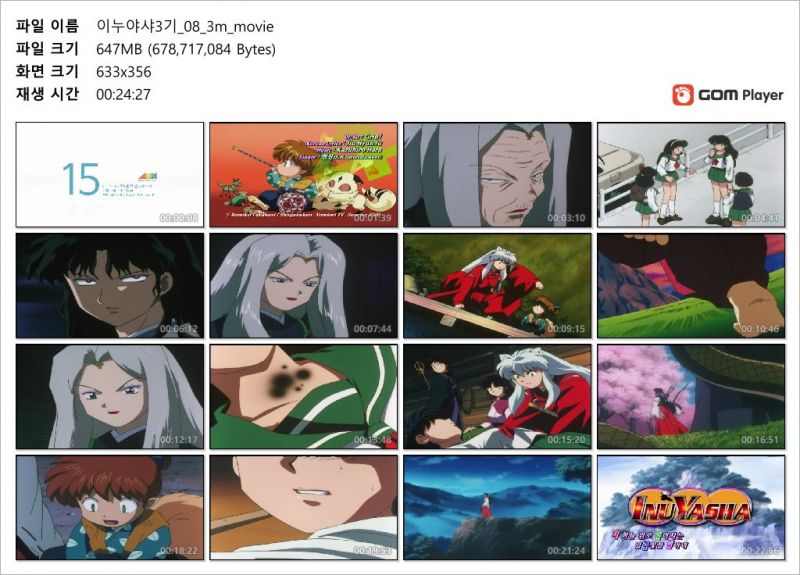800x575 pixels.
Task: Open the cherry blossom thumbnail at 00:16:51
Action: pyautogui.click(x=691, y=396)
